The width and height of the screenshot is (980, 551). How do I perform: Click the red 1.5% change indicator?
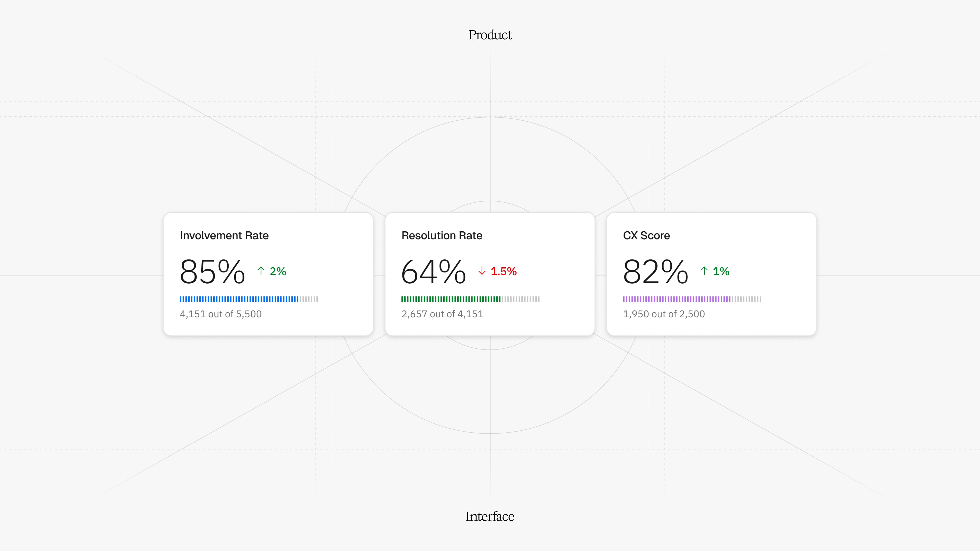[503, 271]
